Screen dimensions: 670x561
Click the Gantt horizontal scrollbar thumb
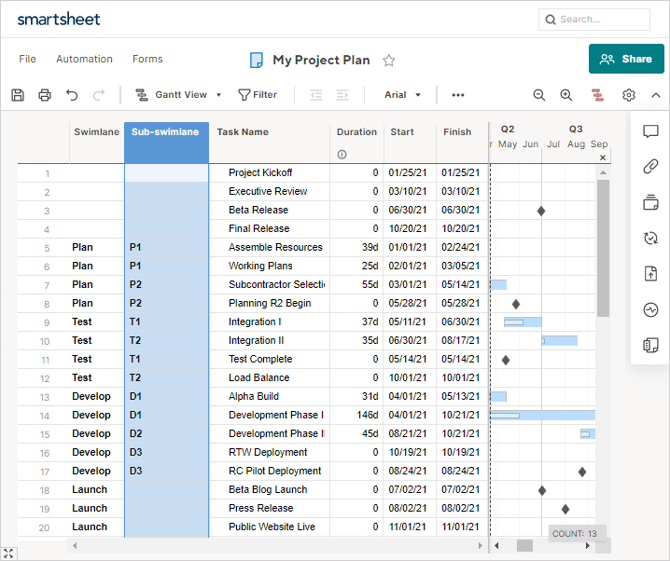[524, 546]
